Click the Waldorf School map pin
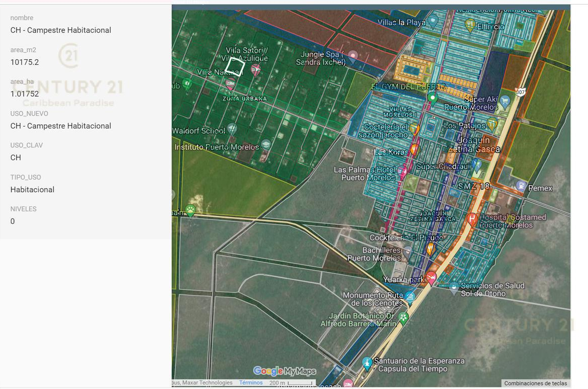Viewport: 588px width, 389px height. 232,129
